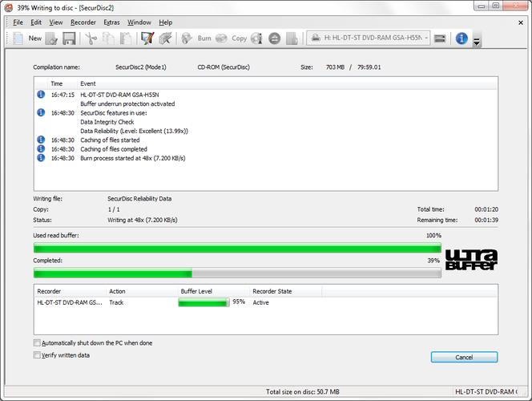Image resolution: width=532 pixels, height=401 pixels.
Task: Click the Completed progress bar
Action: coord(236,273)
